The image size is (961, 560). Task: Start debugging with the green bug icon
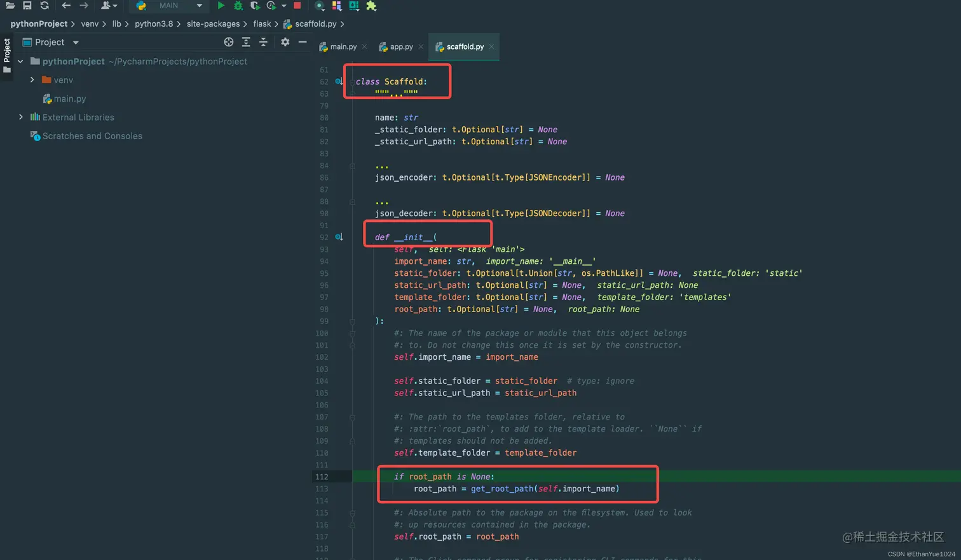coord(238,6)
